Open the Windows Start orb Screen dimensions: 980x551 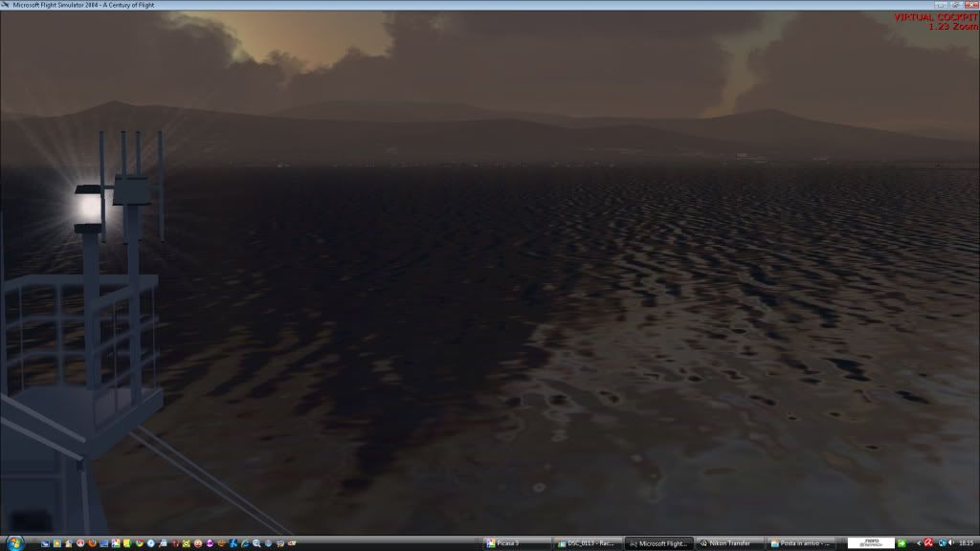click(x=14, y=543)
